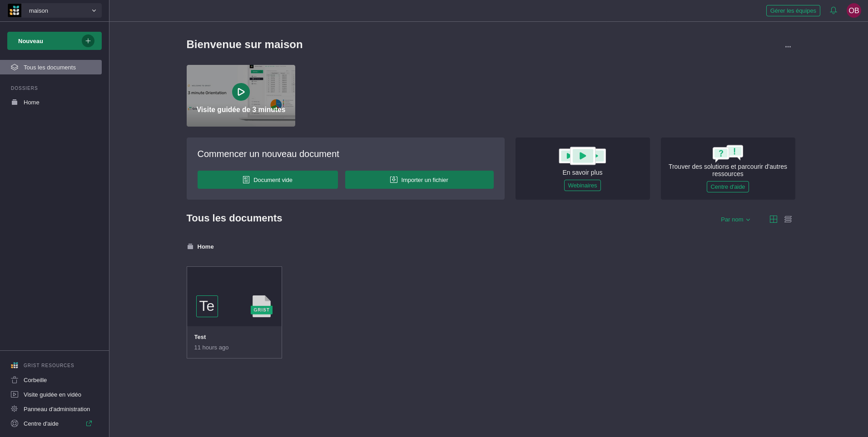
Task: Click the plus icon on Nouveau
Action: 88,41
